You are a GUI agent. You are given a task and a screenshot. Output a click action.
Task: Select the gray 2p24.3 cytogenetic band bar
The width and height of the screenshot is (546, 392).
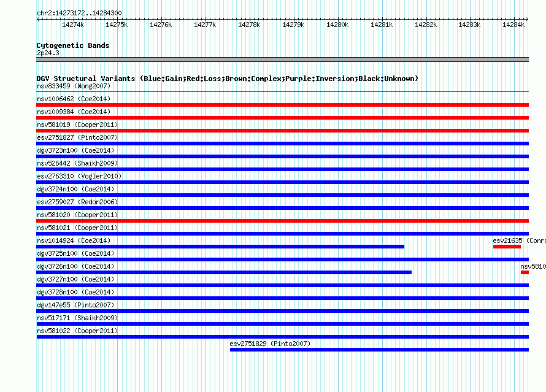tap(282, 60)
